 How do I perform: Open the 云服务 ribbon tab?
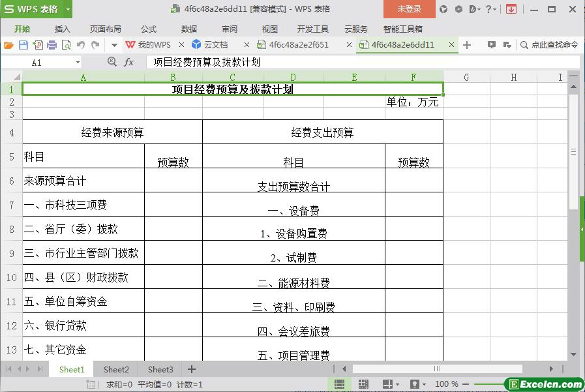[356, 29]
